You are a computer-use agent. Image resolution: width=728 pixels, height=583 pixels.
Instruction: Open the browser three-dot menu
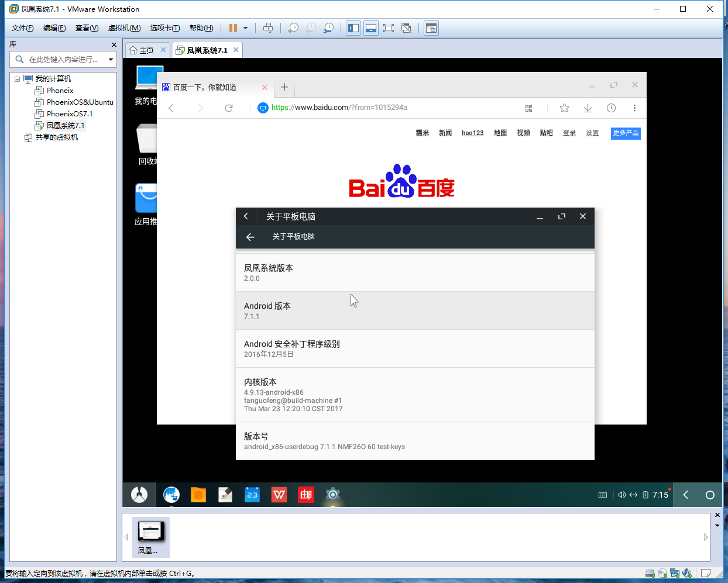634,108
